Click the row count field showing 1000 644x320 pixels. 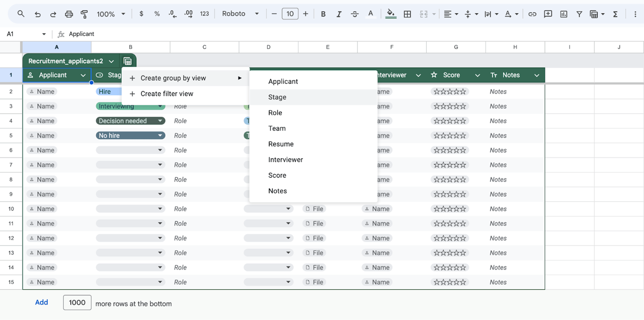tap(77, 303)
